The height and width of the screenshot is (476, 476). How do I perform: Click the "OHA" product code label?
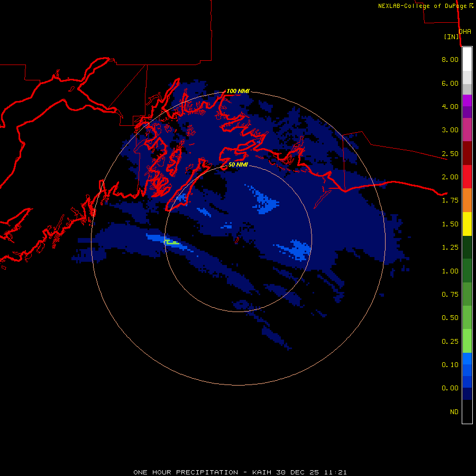[x=465, y=32]
